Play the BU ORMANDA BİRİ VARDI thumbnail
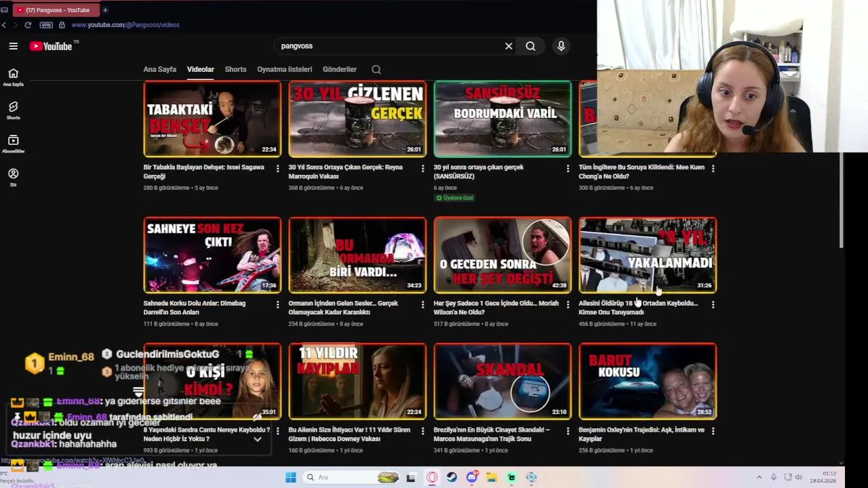The image size is (868, 488). 357,255
